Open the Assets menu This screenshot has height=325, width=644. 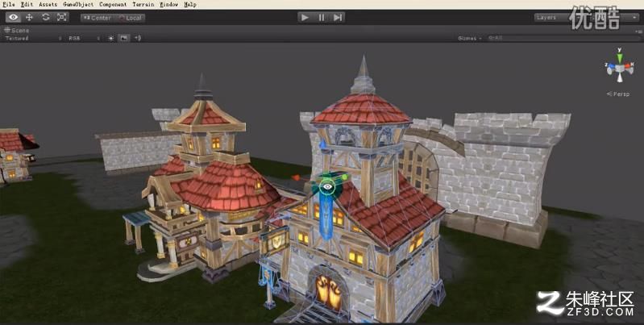48,5
